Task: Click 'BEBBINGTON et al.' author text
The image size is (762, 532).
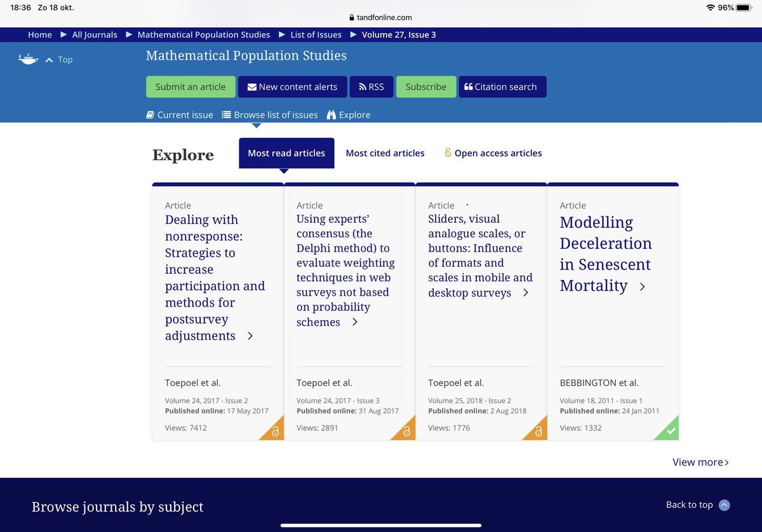Action: pos(599,383)
